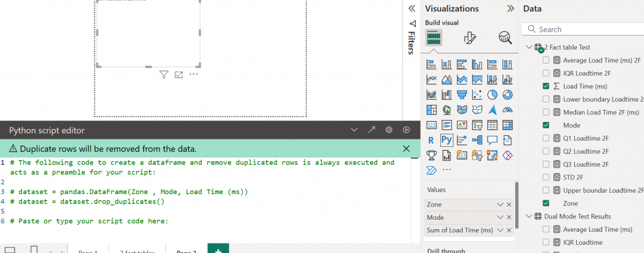Open script in external IDE arrow
644x253 pixels.
pyautogui.click(x=371, y=130)
